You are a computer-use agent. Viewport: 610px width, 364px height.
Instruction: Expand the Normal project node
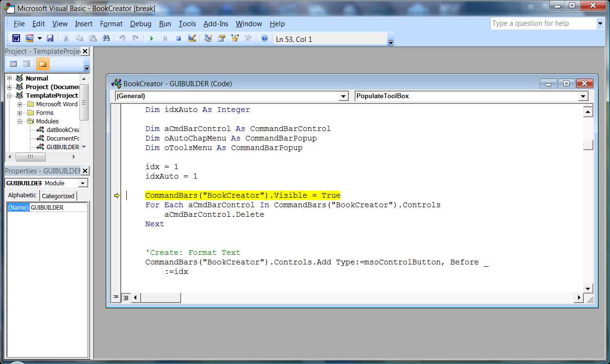[10, 78]
